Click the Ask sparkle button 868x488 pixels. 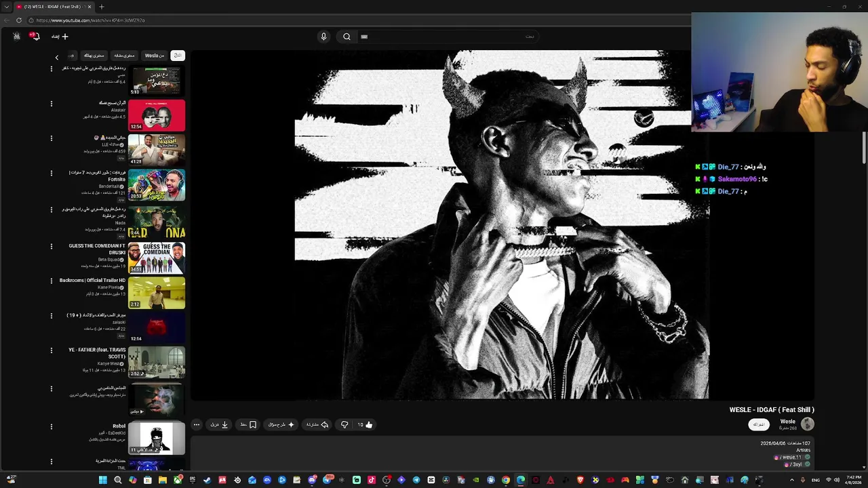281,425
